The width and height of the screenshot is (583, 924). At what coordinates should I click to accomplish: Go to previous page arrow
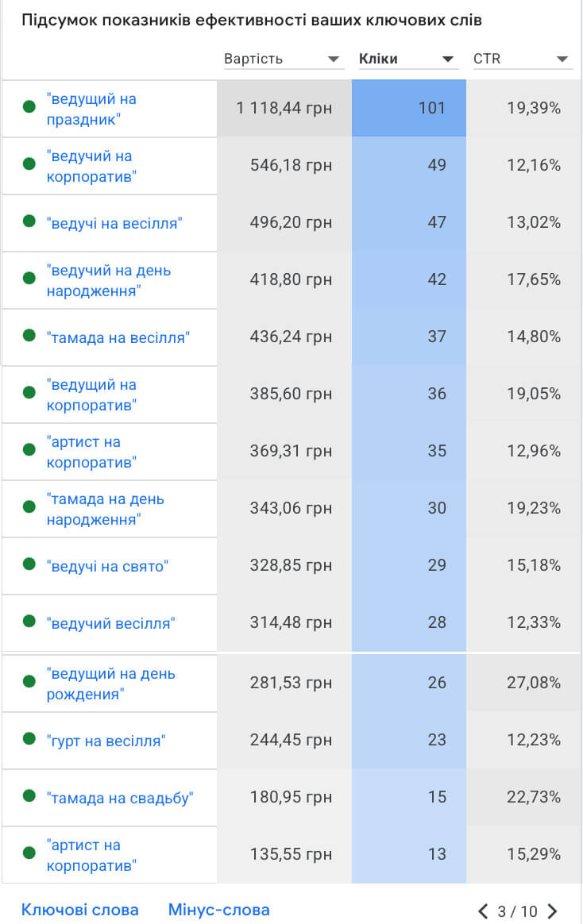pos(483,911)
